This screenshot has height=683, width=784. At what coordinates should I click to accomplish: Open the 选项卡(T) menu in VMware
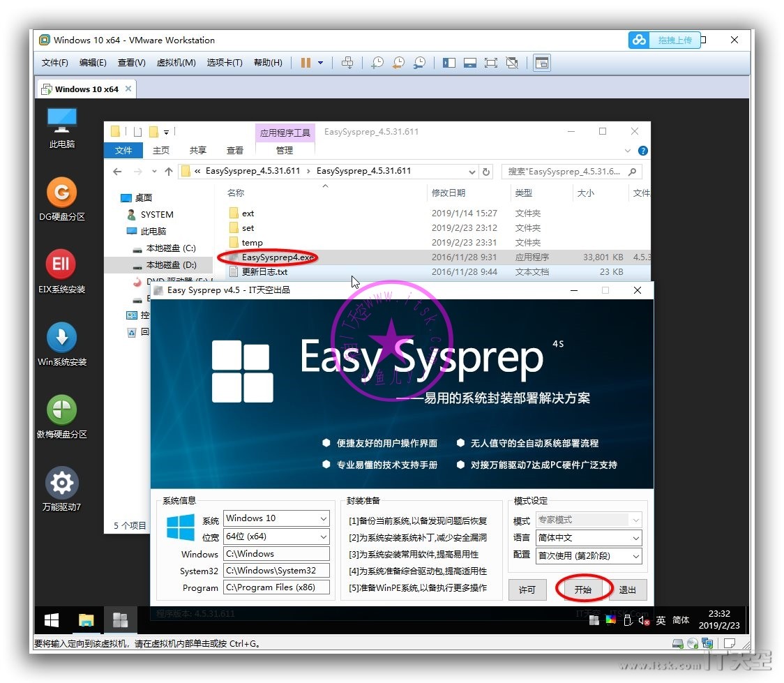click(x=225, y=63)
